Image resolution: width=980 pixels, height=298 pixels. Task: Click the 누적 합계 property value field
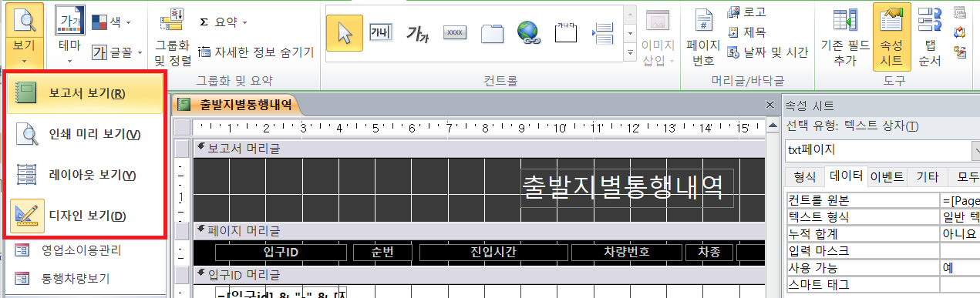tap(959, 233)
